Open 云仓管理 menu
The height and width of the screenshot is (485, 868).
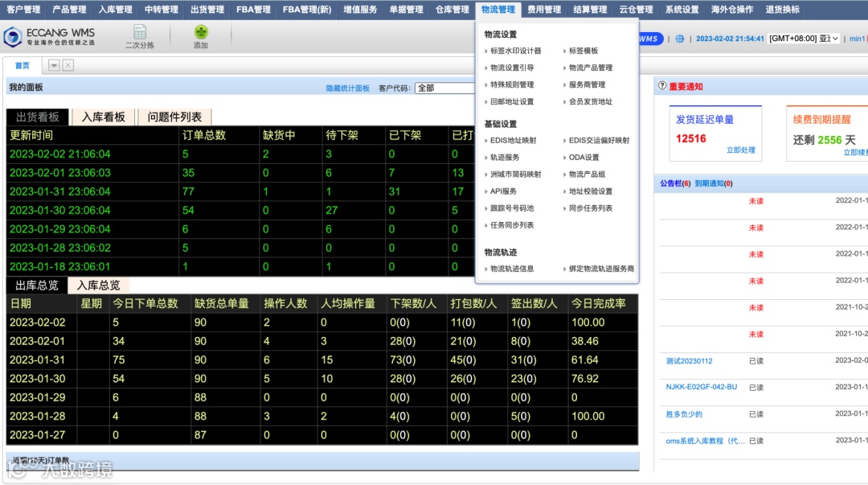pos(636,10)
